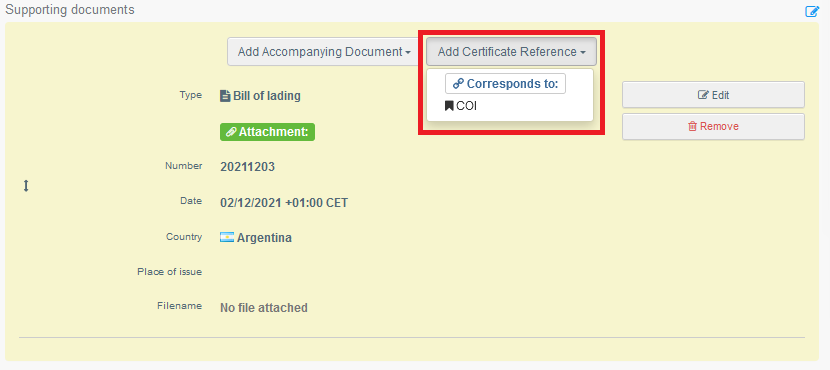Screen dimensions: 830x370
Task: Choose the Corresponds to: menu entry
Action: (x=506, y=84)
